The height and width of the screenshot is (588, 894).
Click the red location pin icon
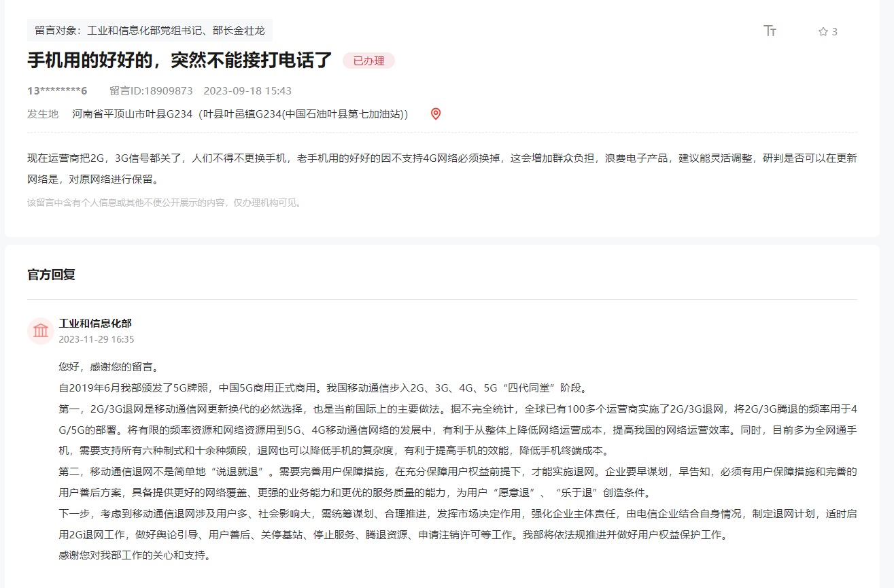[434, 114]
